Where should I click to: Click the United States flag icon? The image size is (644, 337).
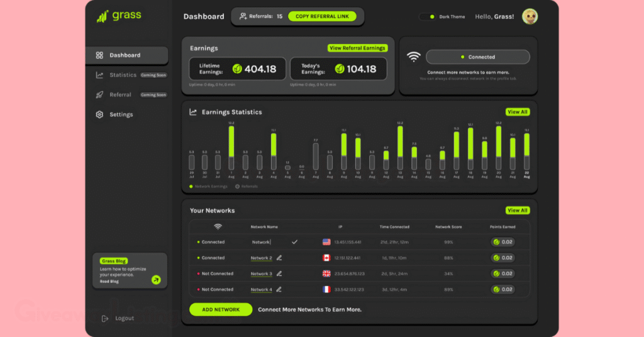pos(326,242)
